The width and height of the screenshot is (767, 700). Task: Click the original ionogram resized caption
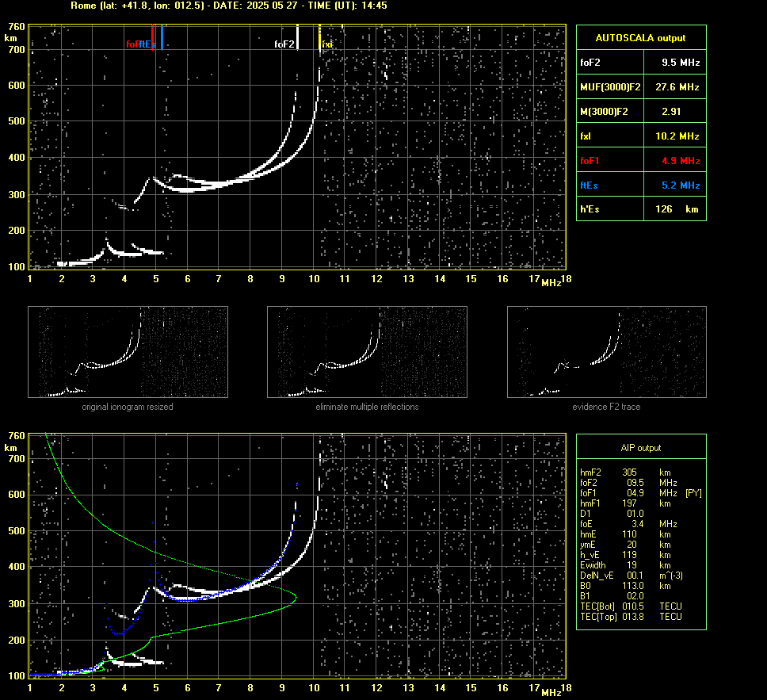(128, 407)
